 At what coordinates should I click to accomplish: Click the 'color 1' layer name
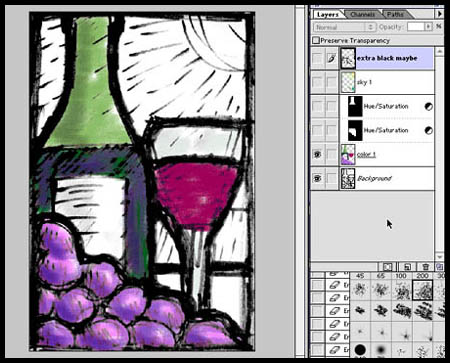click(366, 154)
